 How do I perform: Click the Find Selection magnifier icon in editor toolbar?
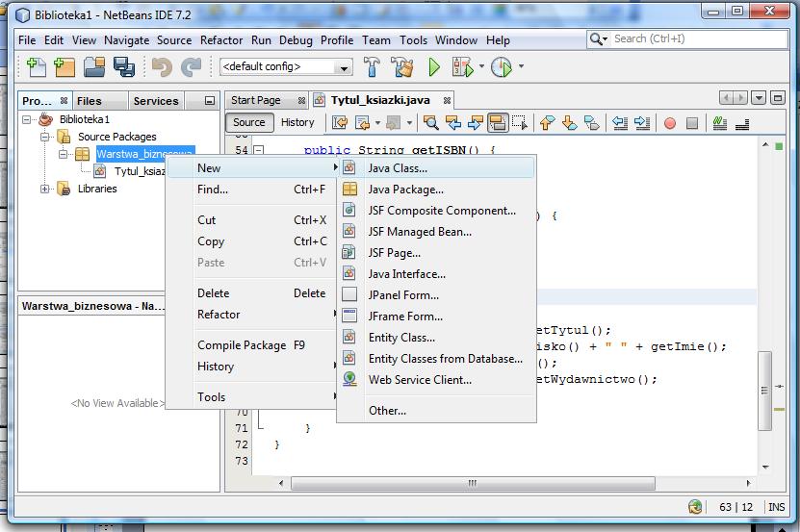[431, 123]
